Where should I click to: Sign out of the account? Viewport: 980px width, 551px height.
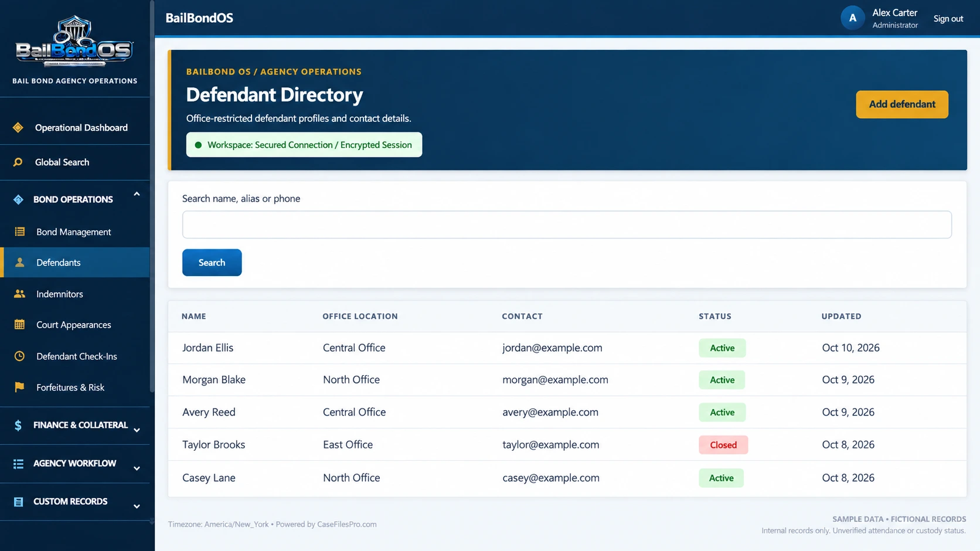pos(948,19)
